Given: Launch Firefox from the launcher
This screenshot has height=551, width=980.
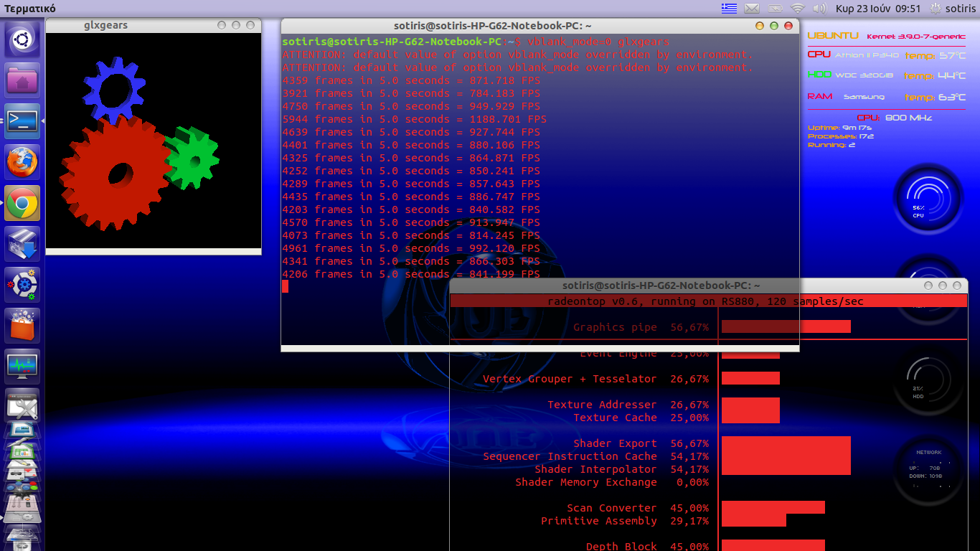Looking at the screenshot, I should pos(22,162).
